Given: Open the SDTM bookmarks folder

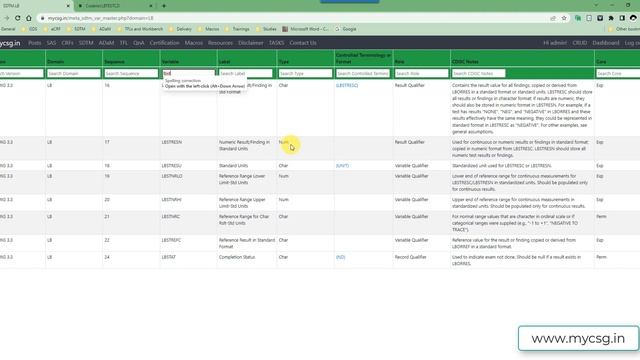Looking at the screenshot, I should [76, 29].
